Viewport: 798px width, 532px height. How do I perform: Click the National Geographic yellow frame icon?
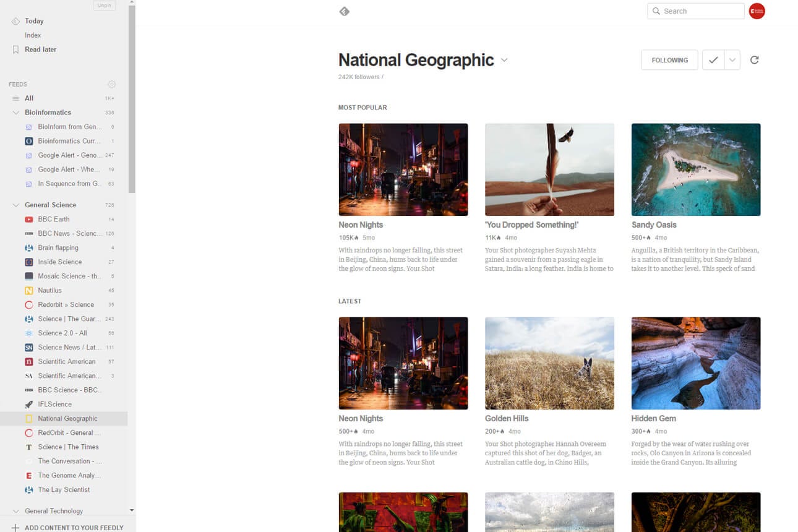[28, 418]
